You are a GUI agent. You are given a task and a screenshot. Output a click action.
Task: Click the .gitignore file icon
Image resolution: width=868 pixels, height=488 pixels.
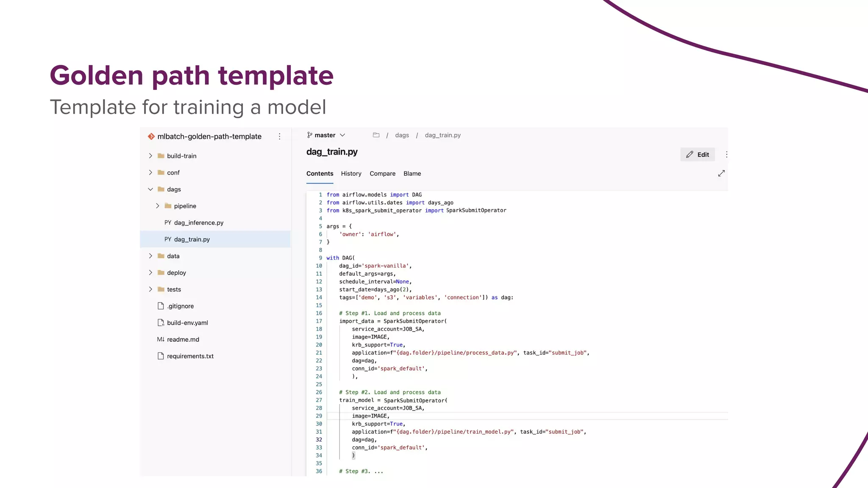(161, 306)
